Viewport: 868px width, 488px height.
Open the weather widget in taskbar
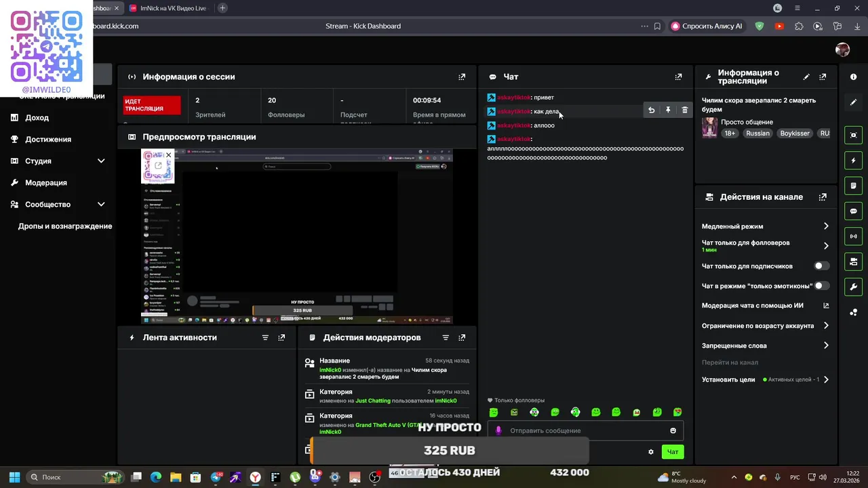(682, 477)
